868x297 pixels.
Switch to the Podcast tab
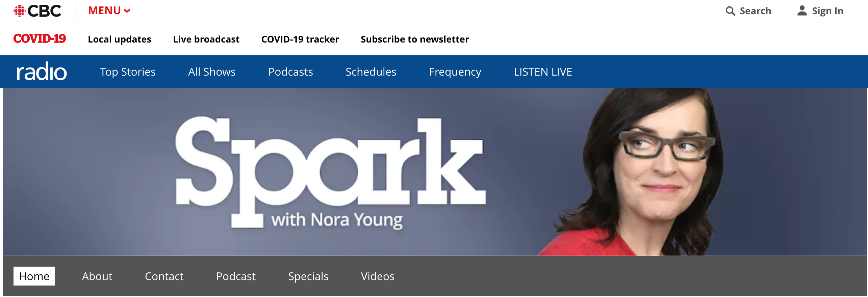click(x=236, y=276)
